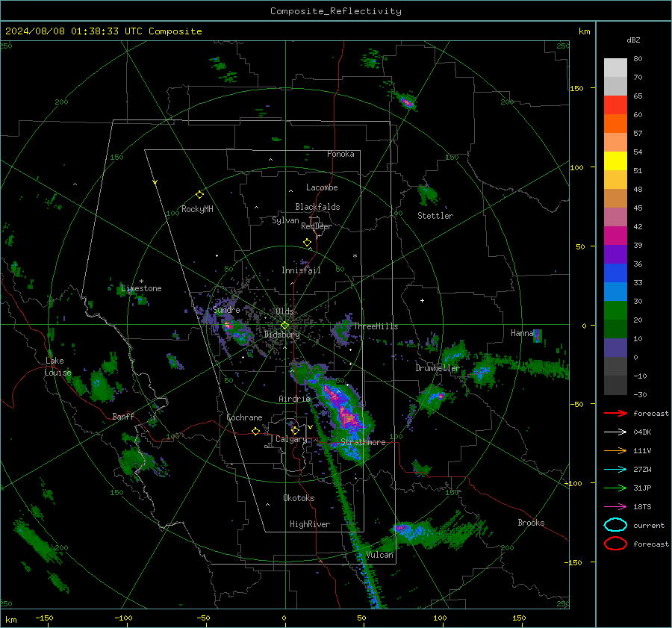Click the yellow diamond marker above Calgary label

tap(295, 430)
